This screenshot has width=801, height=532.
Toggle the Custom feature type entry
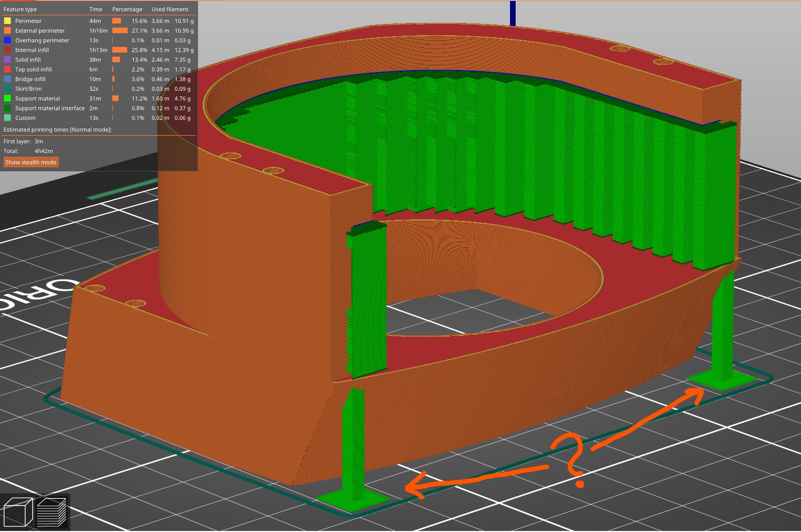pyautogui.click(x=25, y=118)
